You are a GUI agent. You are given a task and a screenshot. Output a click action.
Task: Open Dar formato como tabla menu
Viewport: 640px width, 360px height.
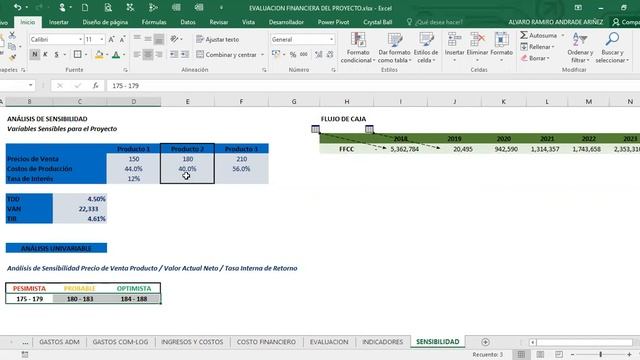394,48
